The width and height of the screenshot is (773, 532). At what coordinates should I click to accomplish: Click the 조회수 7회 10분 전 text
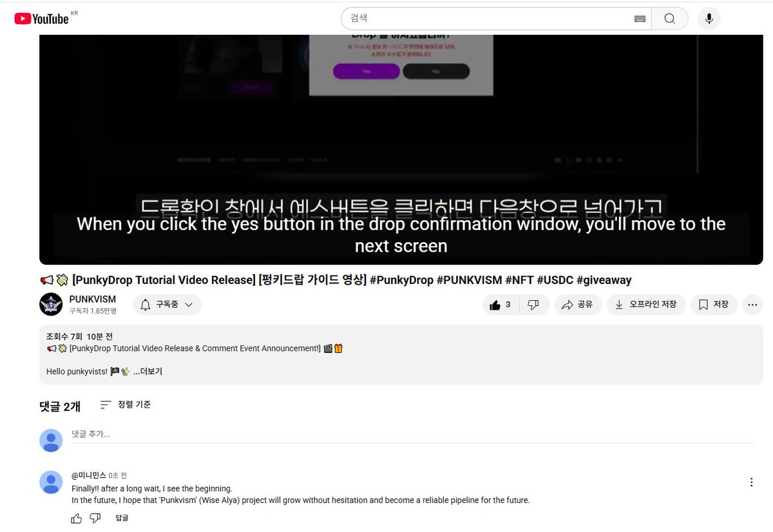coord(80,336)
